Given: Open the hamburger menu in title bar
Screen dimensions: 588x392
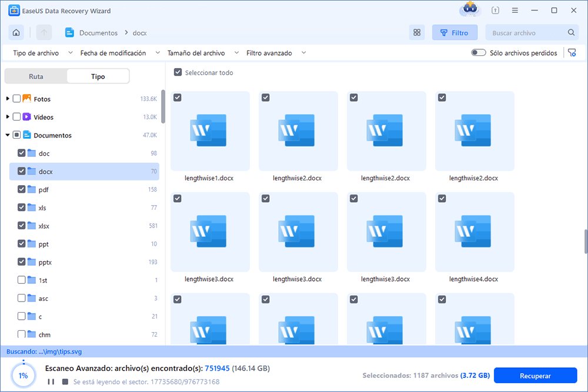Looking at the screenshot, I should click(515, 11).
